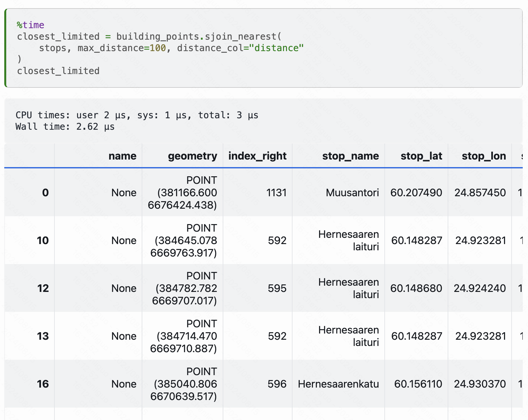Select the index_right column header

[x=257, y=156]
